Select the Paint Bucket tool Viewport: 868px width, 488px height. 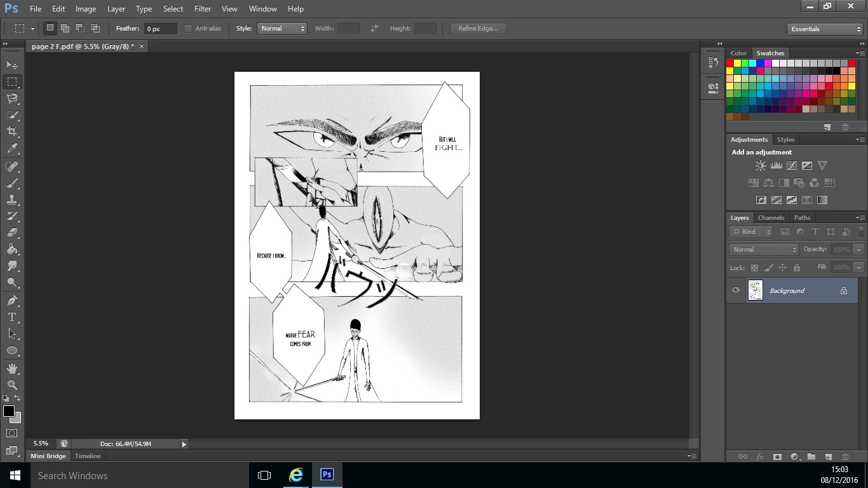pos(12,249)
